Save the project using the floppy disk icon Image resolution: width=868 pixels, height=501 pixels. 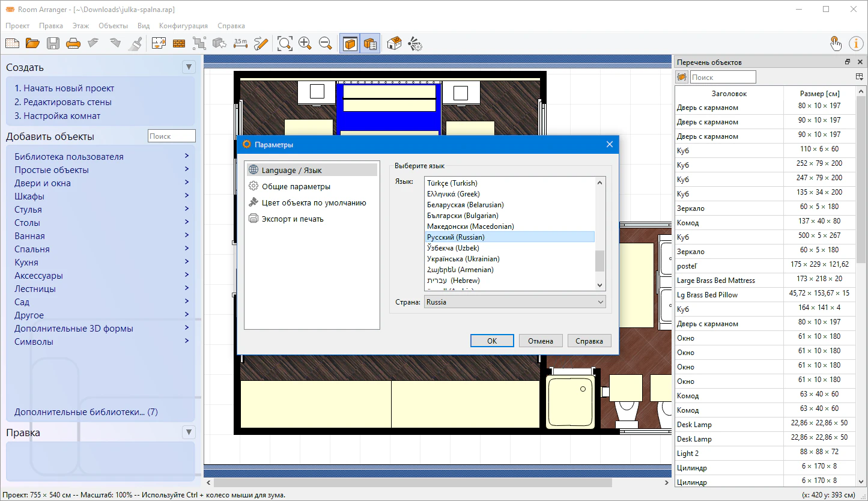(53, 43)
